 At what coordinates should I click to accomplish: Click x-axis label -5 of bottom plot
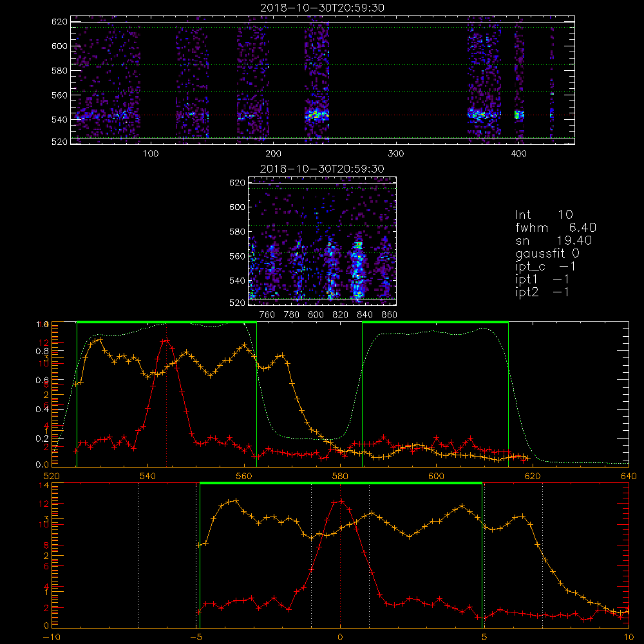pyautogui.click(x=196, y=638)
